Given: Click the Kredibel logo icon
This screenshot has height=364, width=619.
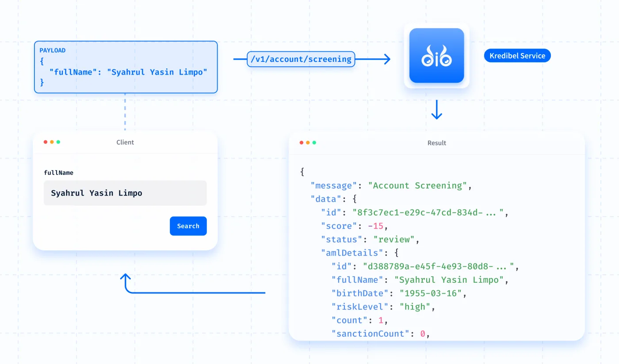Looking at the screenshot, I should [436, 56].
